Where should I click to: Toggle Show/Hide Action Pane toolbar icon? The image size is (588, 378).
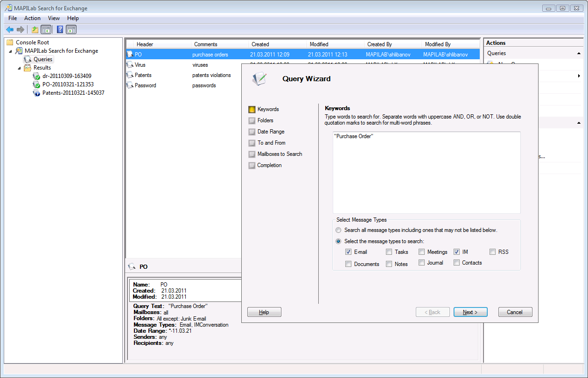pyautogui.click(x=71, y=30)
